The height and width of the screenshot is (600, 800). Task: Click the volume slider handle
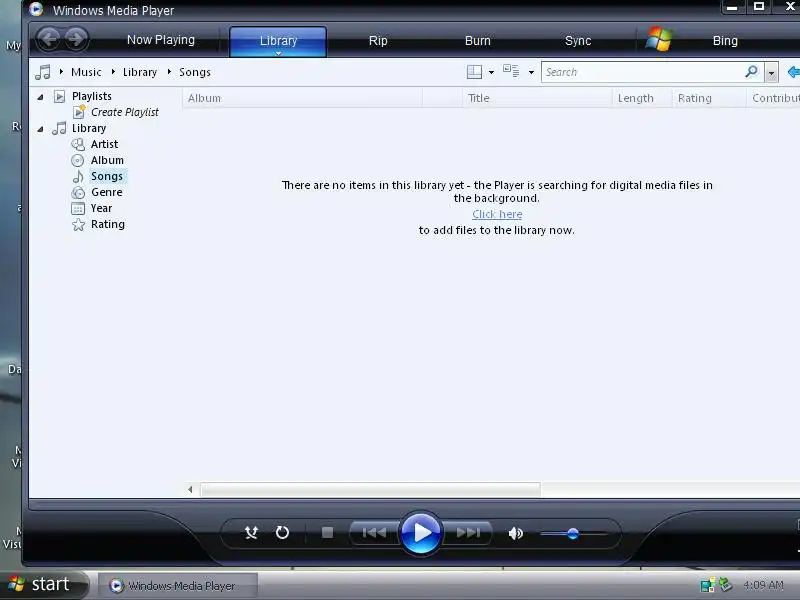tap(573, 534)
